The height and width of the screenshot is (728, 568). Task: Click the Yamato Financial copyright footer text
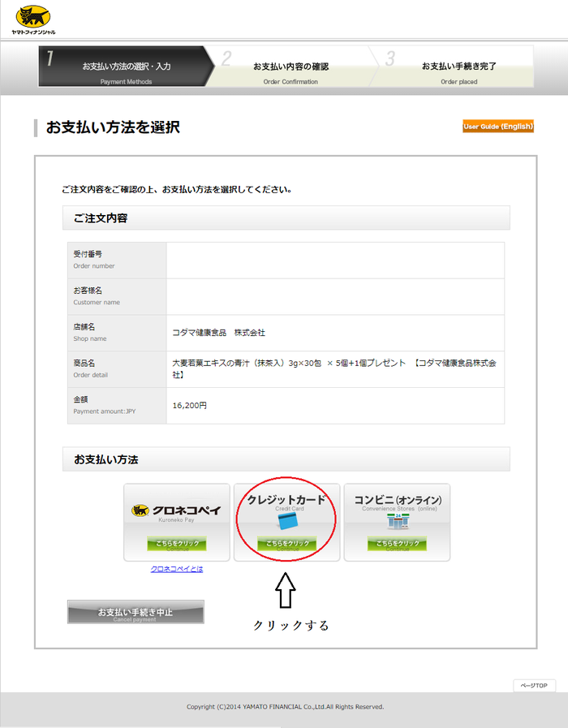click(286, 707)
